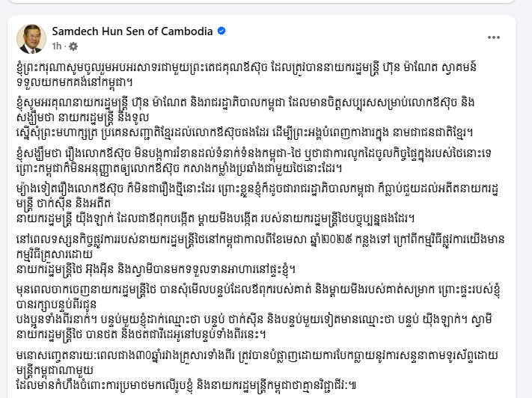Click paragraph starting ម៉្យាងទៀតរឿងលោកឪស៊ុច
The image size is (532, 398).
tap(257, 203)
